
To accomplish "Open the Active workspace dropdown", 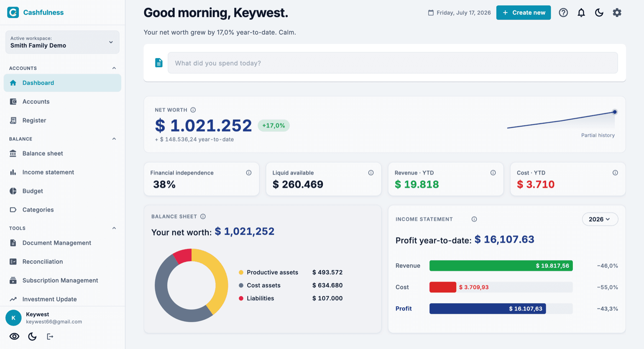I will coord(62,42).
